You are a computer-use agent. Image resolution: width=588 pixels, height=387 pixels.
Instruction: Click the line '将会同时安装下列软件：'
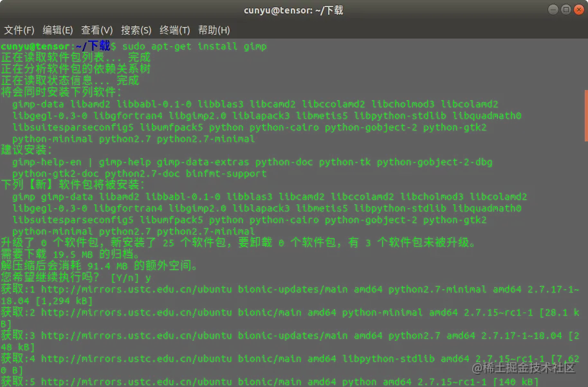pyautogui.click(x=61, y=92)
